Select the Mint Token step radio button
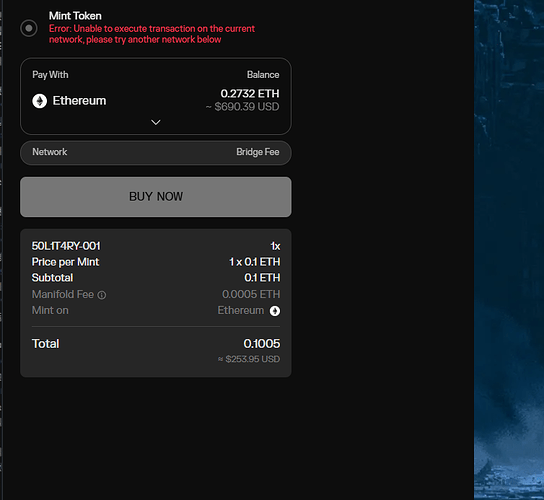This screenshot has height=500, width=544. point(29,28)
